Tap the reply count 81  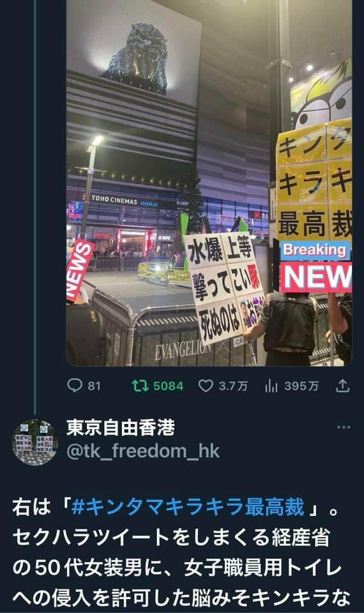click(x=95, y=386)
